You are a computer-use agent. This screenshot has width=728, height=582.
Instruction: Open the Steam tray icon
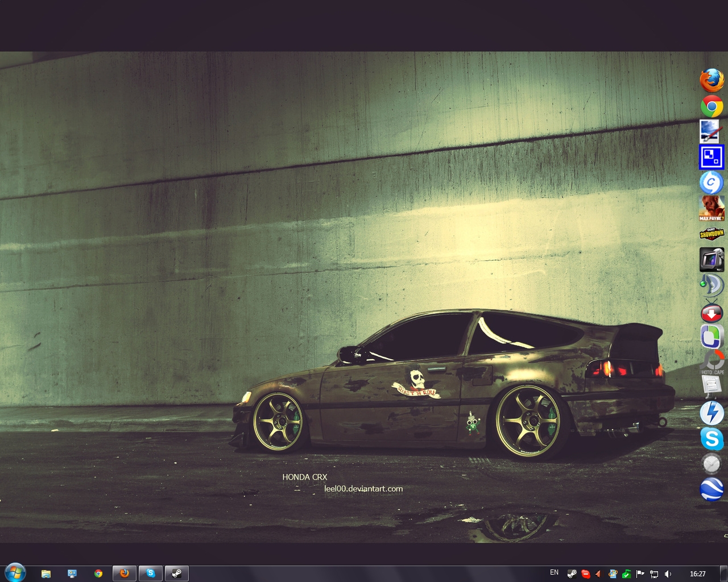coord(572,574)
